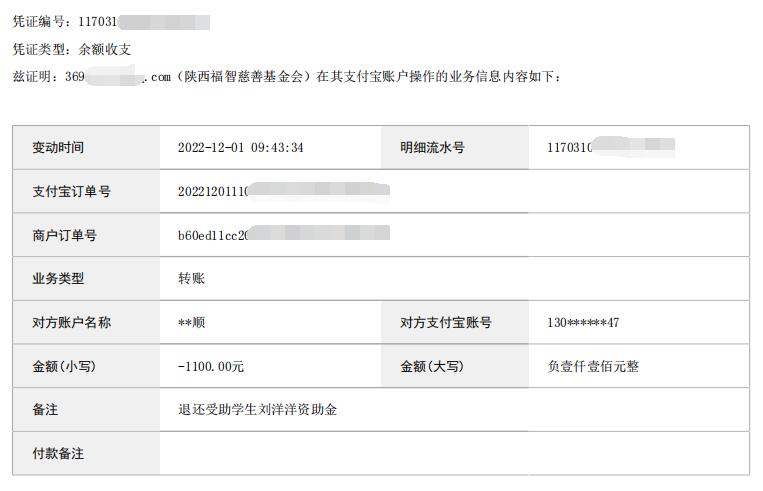Select the masked account 130******47
This screenshot has height=491, width=763.
pos(583,322)
